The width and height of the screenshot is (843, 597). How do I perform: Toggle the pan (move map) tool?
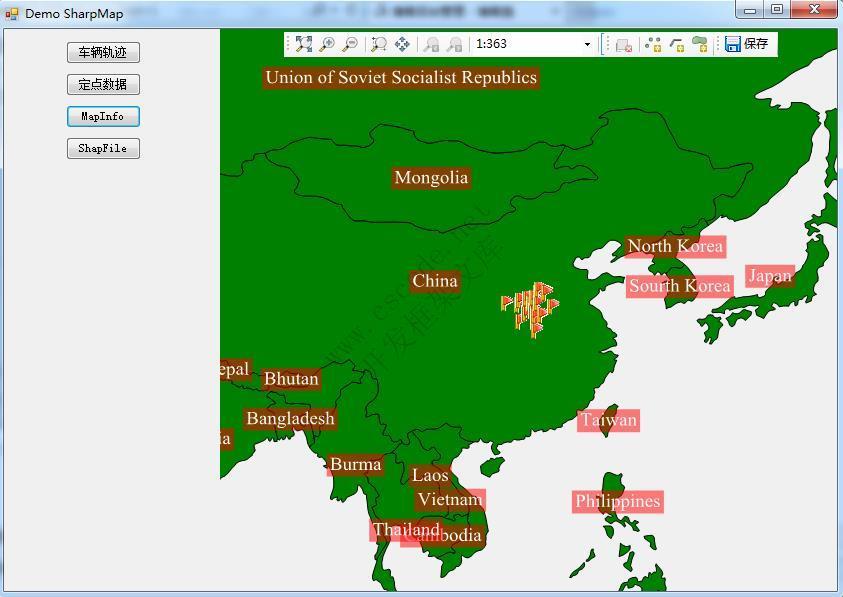click(402, 44)
